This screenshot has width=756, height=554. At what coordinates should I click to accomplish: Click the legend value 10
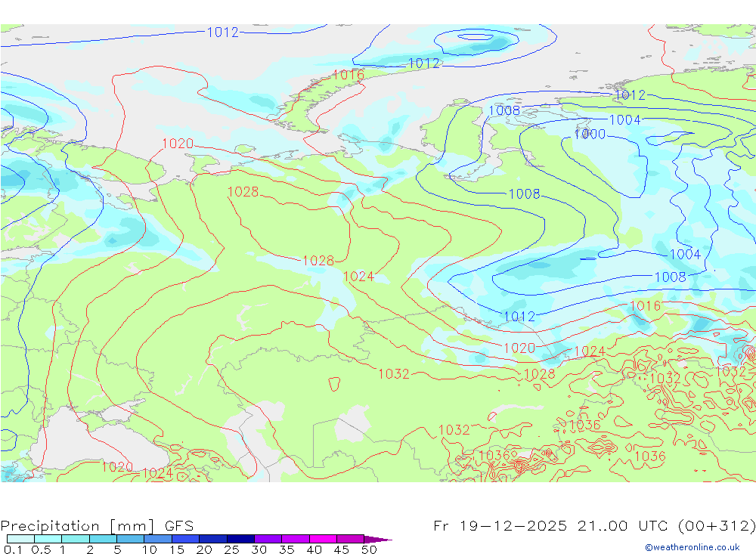click(x=150, y=549)
